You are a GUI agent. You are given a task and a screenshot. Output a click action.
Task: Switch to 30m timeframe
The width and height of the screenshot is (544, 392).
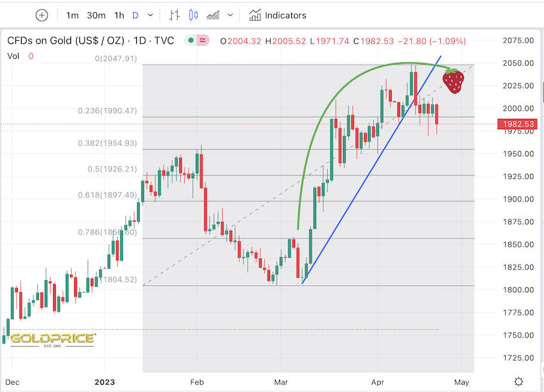[x=96, y=15]
